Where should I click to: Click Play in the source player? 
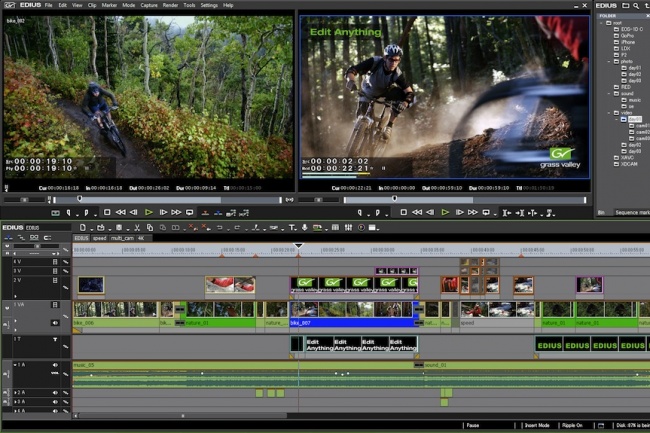(x=149, y=213)
